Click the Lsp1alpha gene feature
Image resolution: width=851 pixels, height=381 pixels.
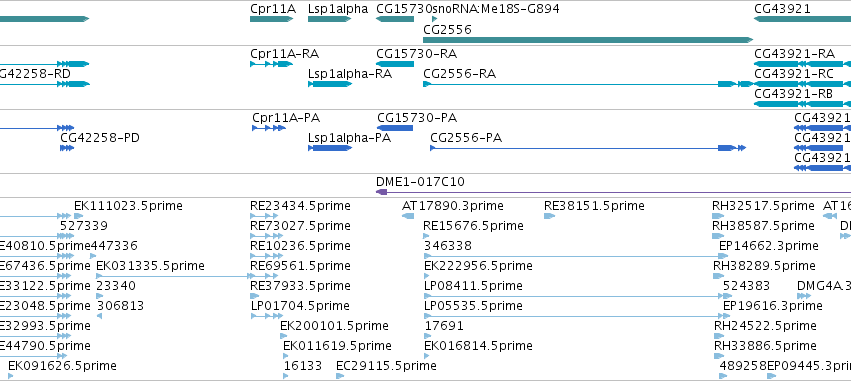coord(329,19)
